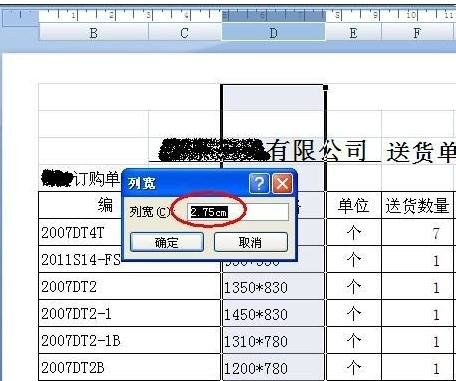Viewport: 456px width, 381px height.
Task: Click the cell 2007DT2
Action: pyautogui.click(x=130, y=286)
